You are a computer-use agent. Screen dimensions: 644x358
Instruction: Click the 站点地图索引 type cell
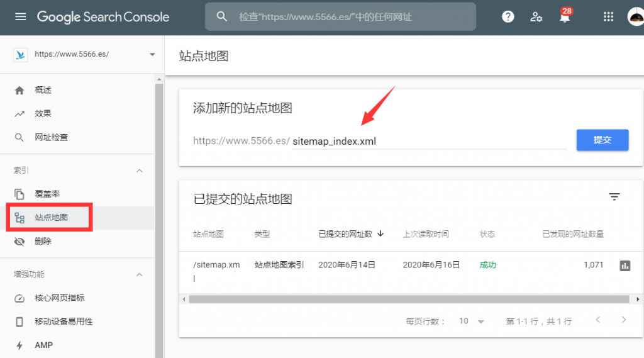279,265
